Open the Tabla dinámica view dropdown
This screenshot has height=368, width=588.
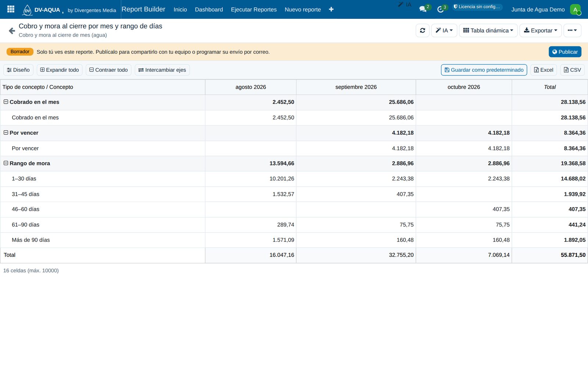(x=488, y=31)
